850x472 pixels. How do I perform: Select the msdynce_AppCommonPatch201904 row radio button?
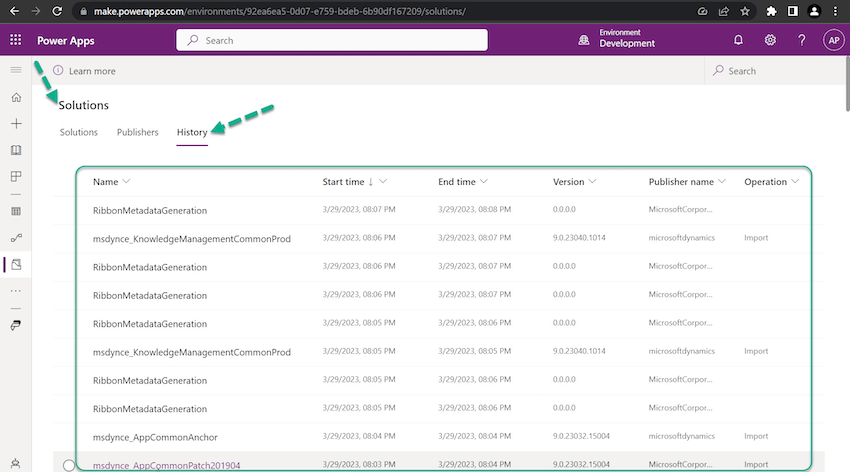pyautogui.click(x=69, y=465)
